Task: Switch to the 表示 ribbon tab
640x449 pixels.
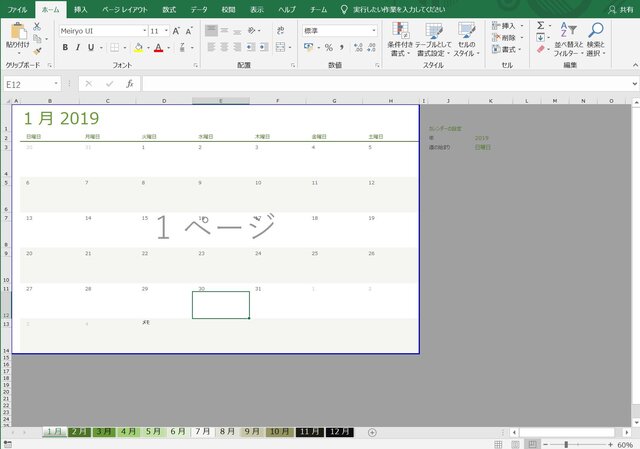Action: tap(257, 9)
